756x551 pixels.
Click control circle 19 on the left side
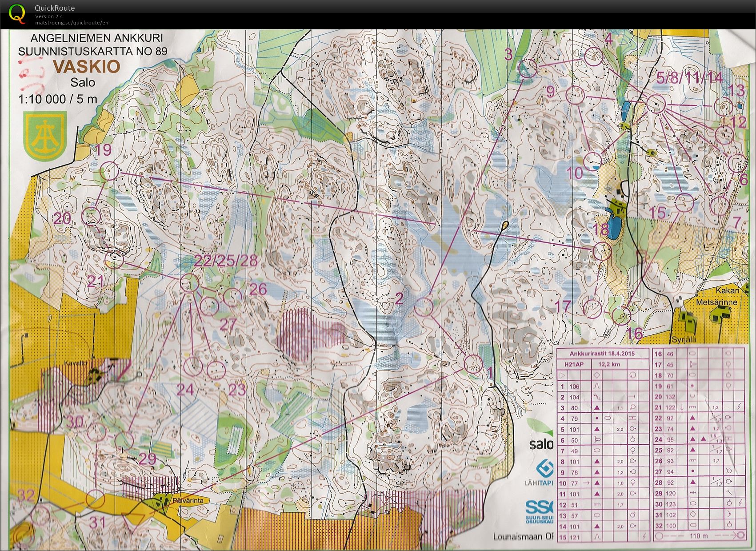click(109, 171)
